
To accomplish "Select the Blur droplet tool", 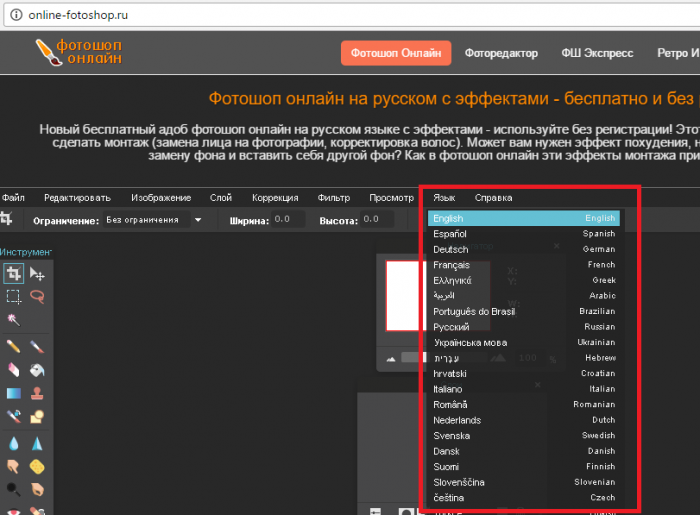I will (14, 442).
